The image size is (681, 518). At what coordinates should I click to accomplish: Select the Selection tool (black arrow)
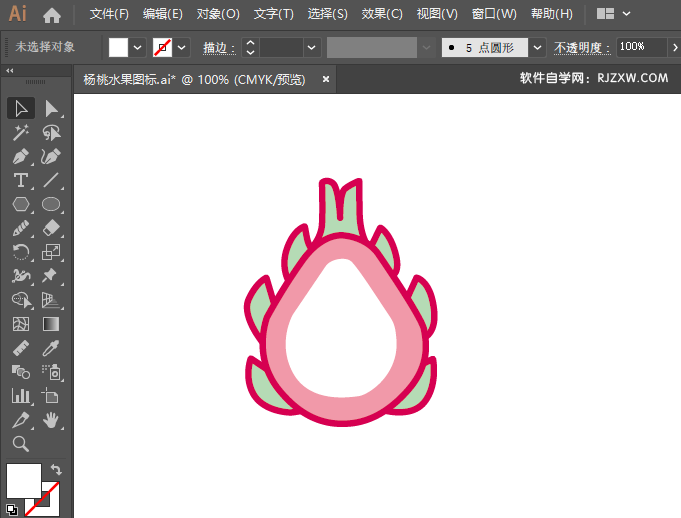21,109
